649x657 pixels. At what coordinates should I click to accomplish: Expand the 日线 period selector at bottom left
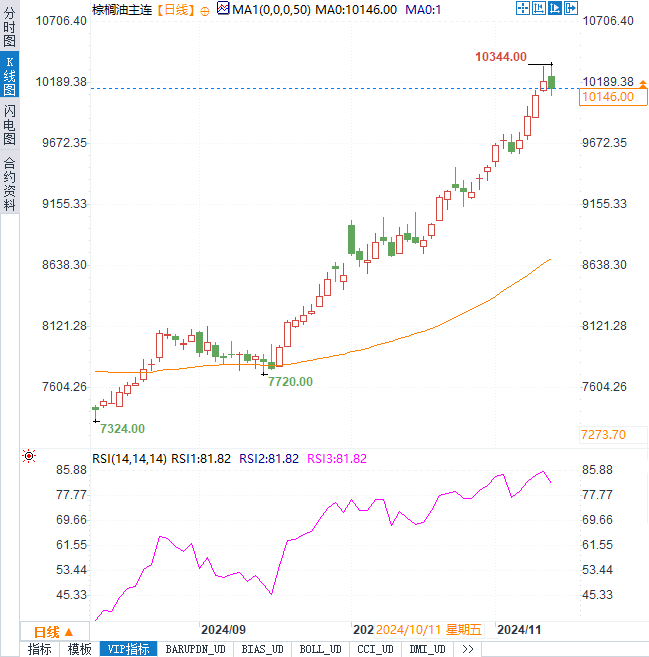tap(54, 631)
